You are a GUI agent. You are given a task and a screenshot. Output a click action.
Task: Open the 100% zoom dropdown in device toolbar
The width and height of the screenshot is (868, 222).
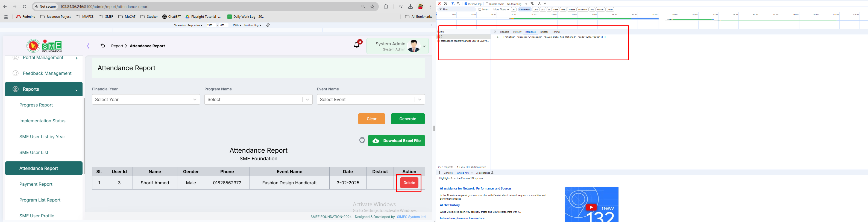click(237, 25)
